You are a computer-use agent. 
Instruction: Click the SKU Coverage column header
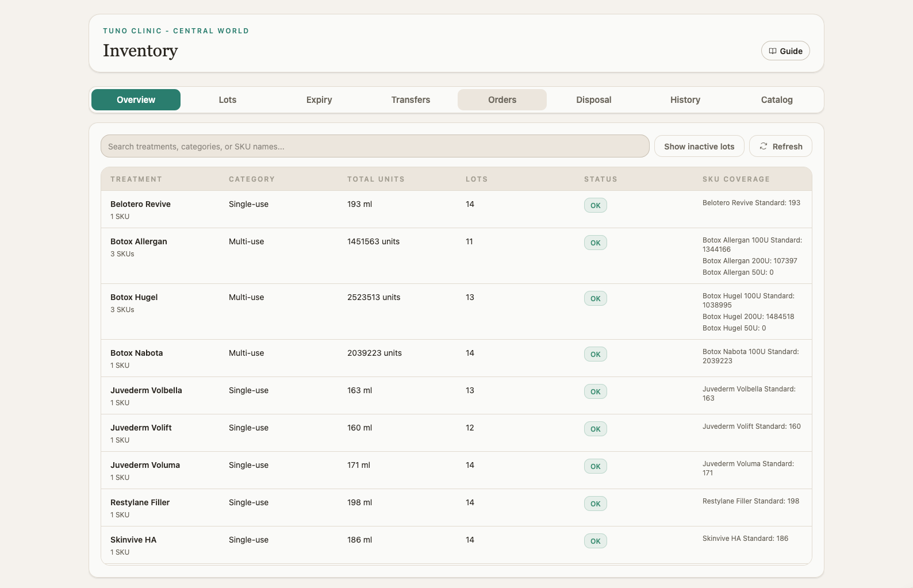[x=736, y=179]
